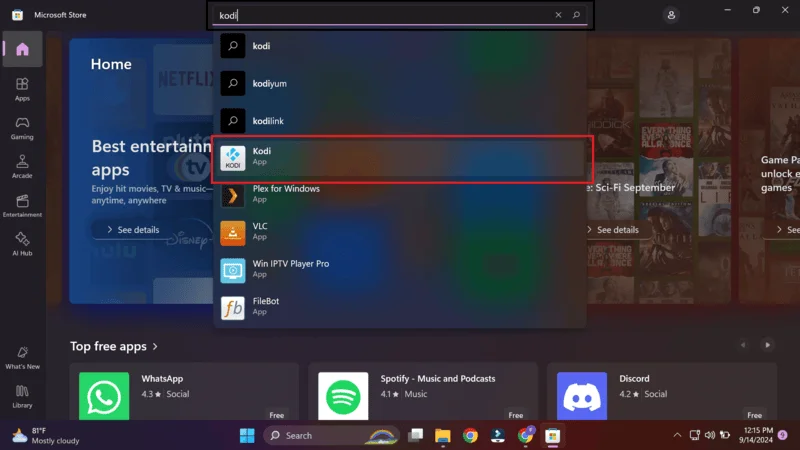This screenshot has height=450, width=800.
Task: Open the Arcade section
Action: click(22, 167)
